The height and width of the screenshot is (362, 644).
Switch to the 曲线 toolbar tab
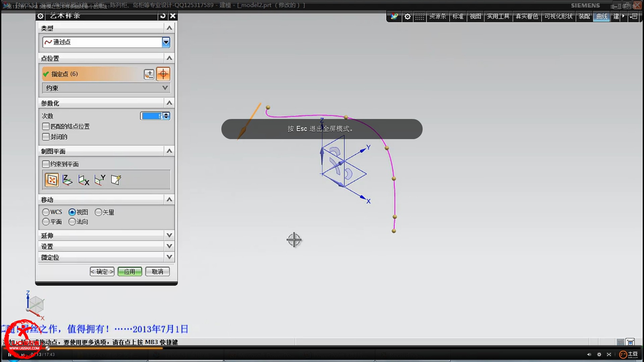tap(601, 16)
